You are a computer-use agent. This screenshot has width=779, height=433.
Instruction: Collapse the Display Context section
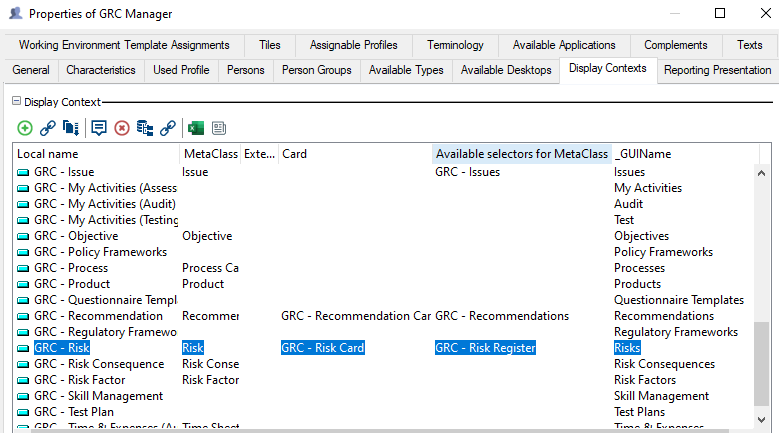16,101
